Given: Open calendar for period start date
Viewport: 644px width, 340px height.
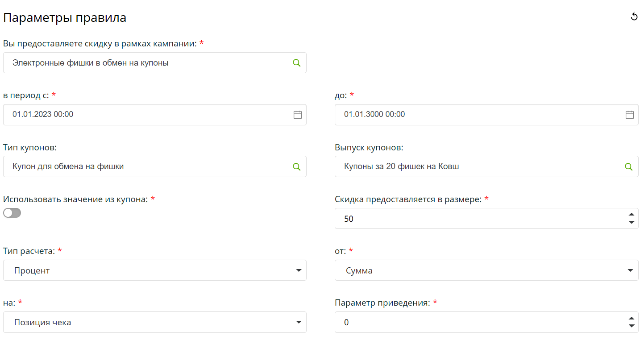Looking at the screenshot, I should 297,115.
